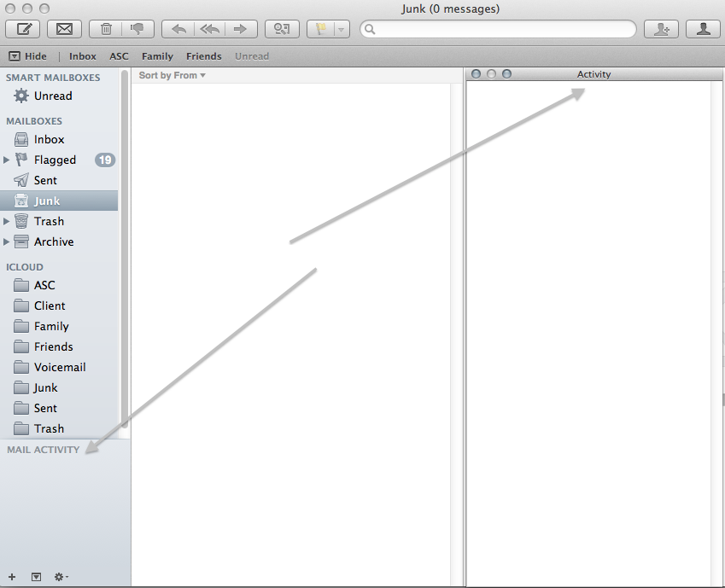
Task: Open iCloud Junk folder
Action: point(59,387)
